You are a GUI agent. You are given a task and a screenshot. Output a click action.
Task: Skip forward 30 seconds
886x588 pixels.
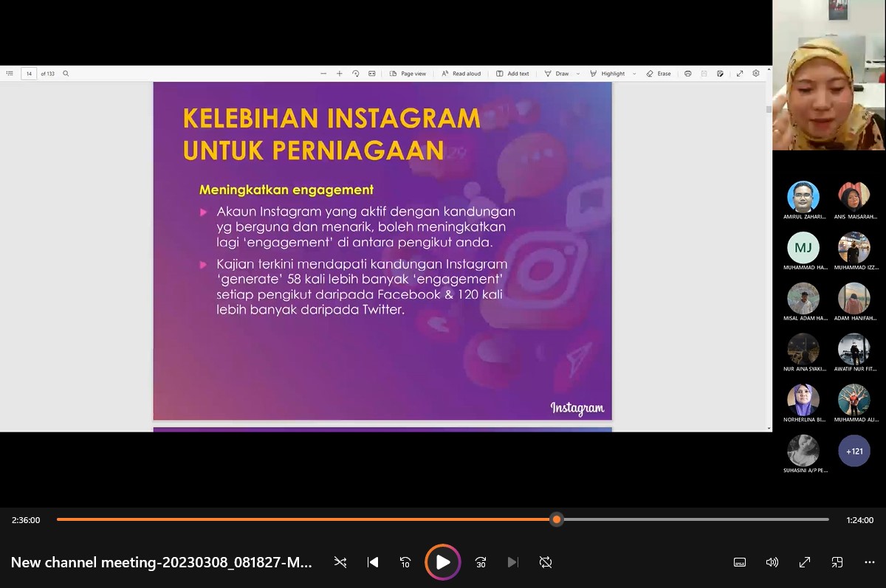click(x=481, y=562)
